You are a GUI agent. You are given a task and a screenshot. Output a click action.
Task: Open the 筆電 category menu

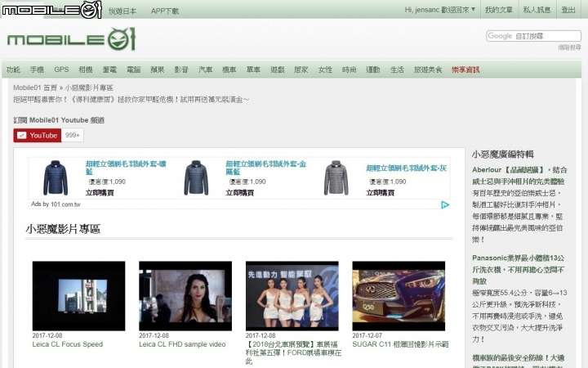109,70
